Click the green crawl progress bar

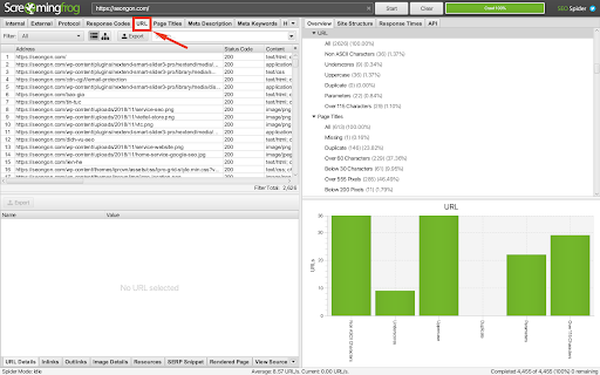pos(495,8)
